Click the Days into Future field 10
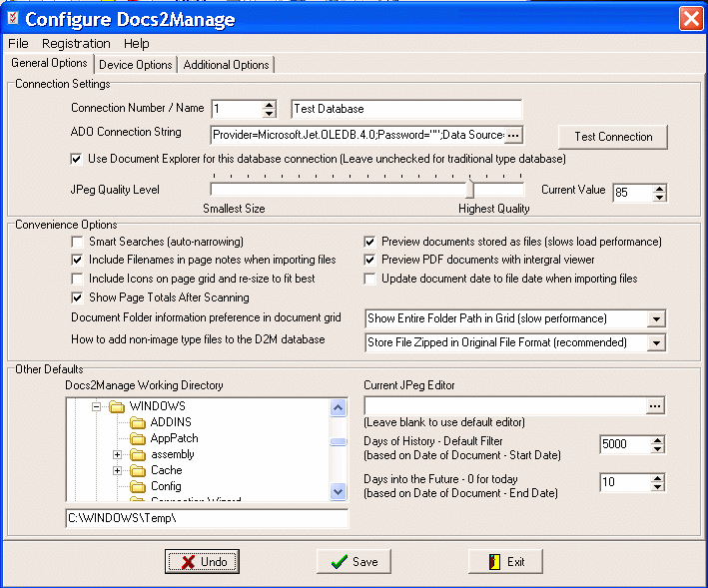 click(x=625, y=482)
